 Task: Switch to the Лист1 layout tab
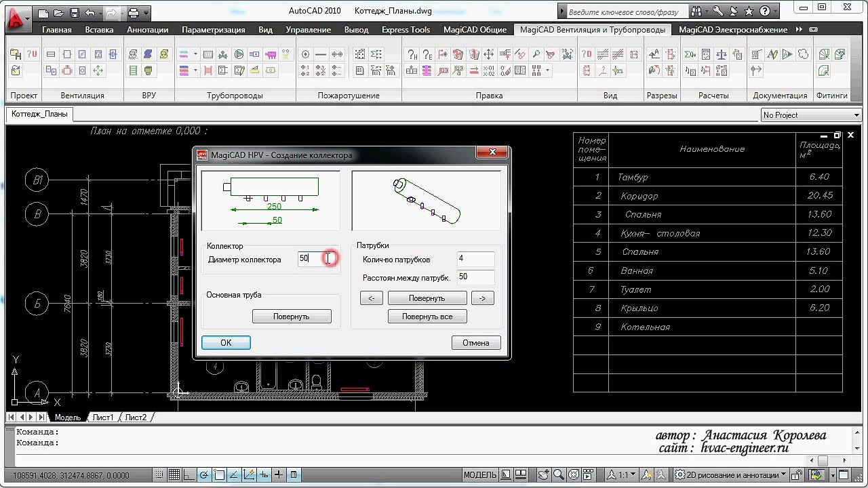point(103,418)
